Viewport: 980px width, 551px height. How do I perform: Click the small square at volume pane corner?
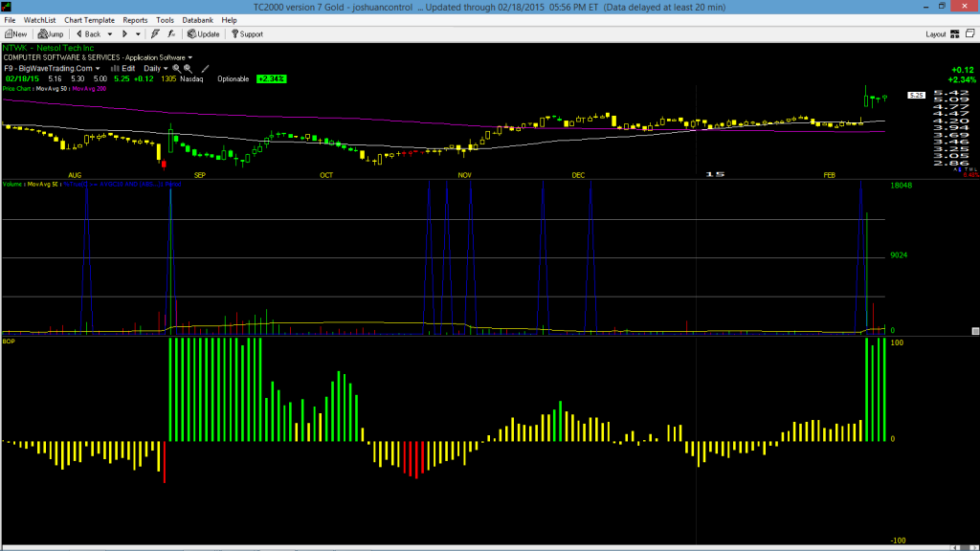coord(975,331)
